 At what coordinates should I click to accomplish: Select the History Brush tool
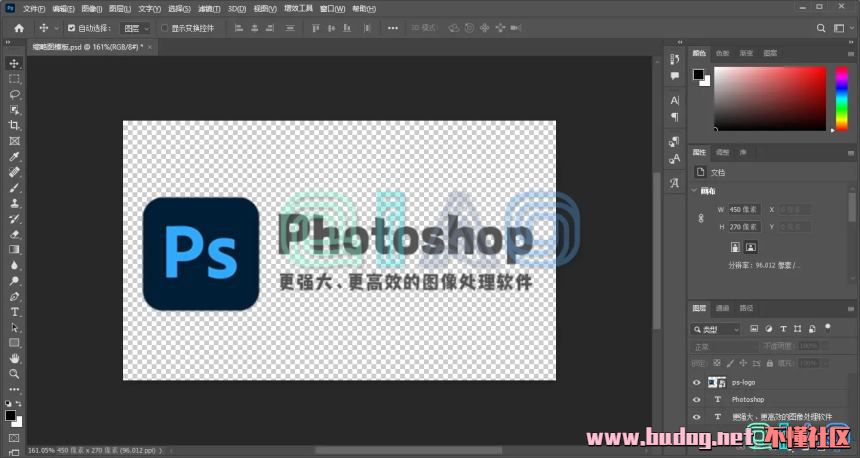(14, 218)
